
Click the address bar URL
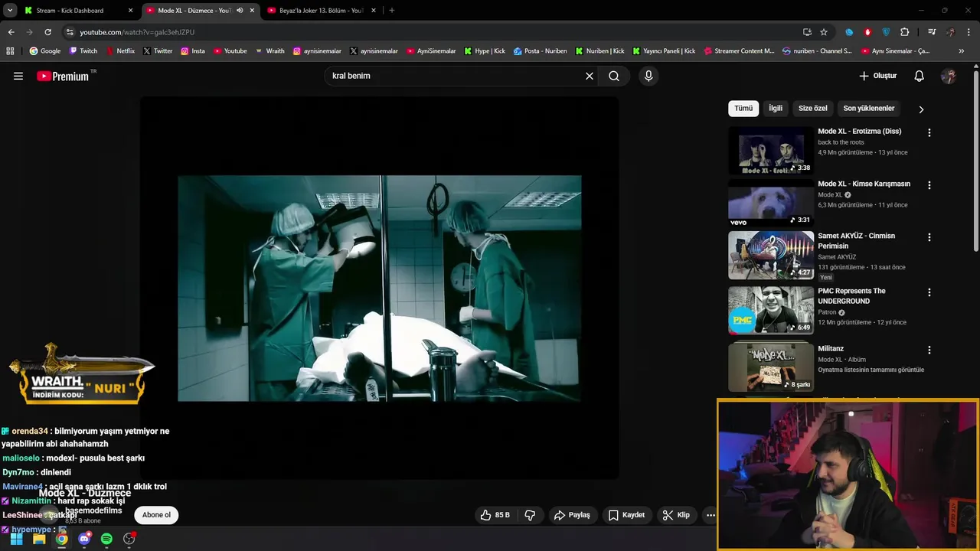tap(137, 32)
